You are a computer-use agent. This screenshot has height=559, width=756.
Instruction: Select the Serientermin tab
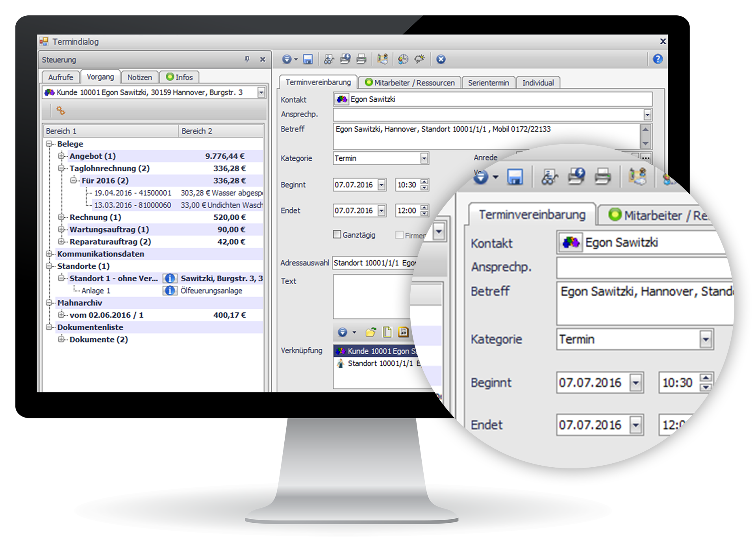pyautogui.click(x=488, y=83)
